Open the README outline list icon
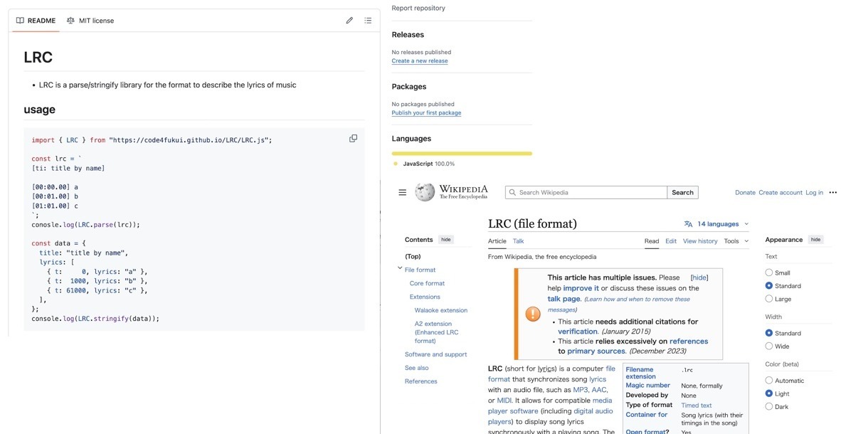 click(x=368, y=21)
